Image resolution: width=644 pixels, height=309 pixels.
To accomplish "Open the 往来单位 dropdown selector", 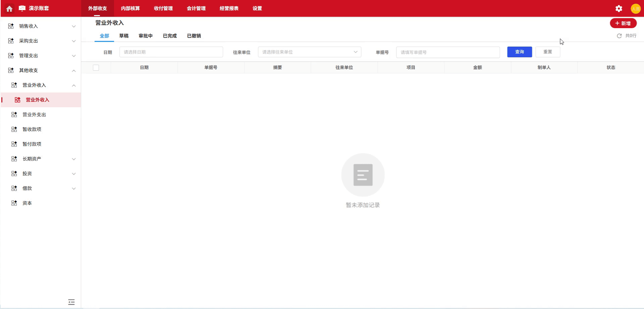I will (x=309, y=52).
